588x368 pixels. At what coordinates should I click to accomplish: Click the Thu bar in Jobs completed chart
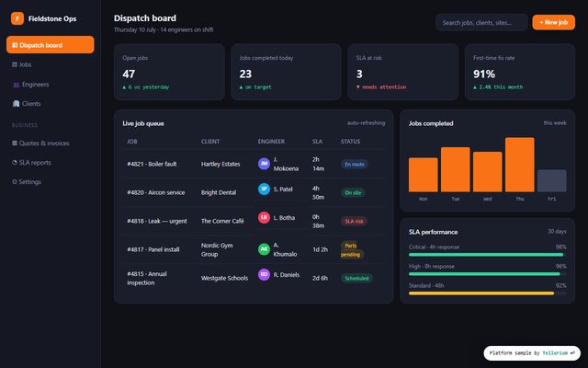coord(520,165)
